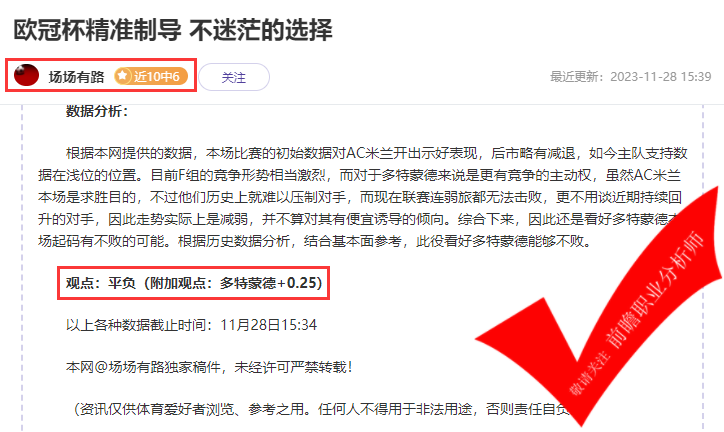
Task: Select the 数据分析 section heading
Action: coord(97,111)
